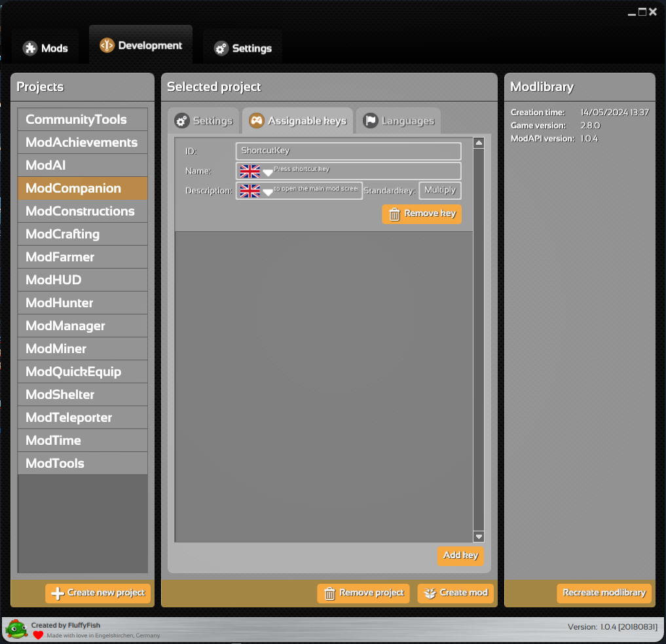
Task: Click the keys list scroll down arrow
Action: point(479,537)
